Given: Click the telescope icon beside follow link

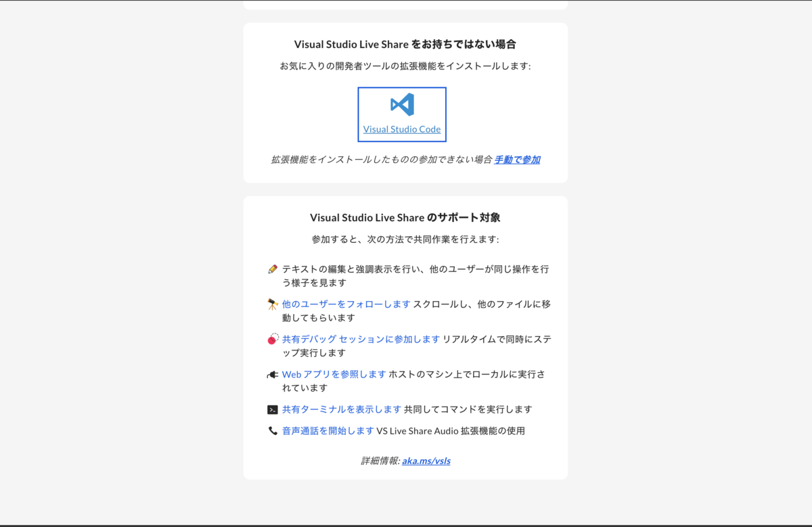Looking at the screenshot, I should coord(273,304).
